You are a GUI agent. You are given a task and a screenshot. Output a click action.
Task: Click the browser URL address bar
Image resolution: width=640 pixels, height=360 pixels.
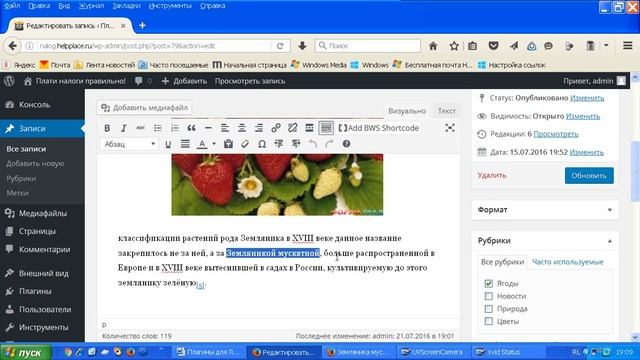(x=154, y=46)
